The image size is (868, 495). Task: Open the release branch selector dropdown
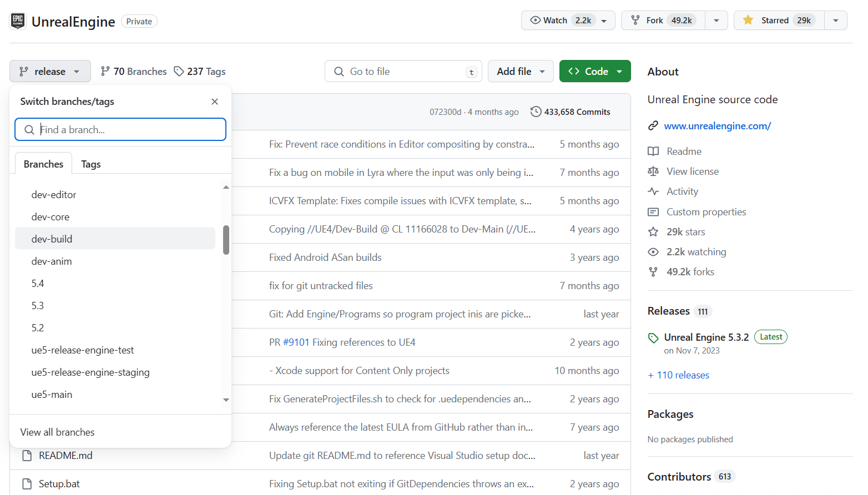(50, 71)
